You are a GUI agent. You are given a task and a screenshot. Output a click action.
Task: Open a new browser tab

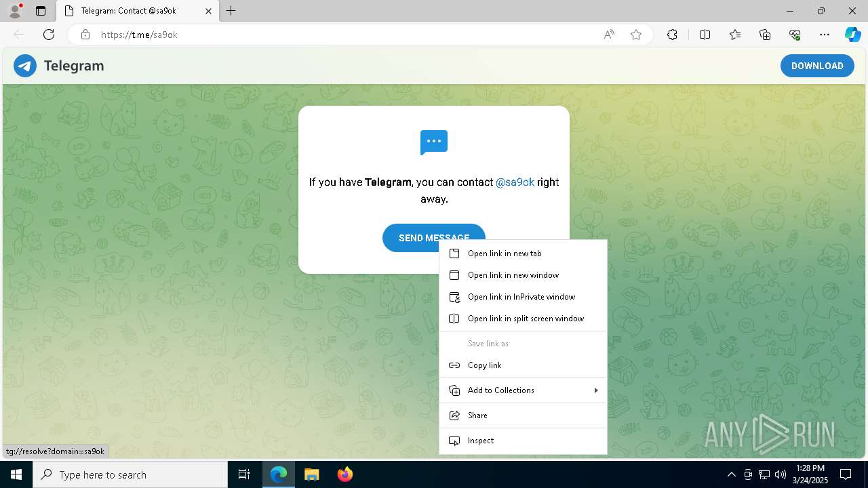(231, 11)
